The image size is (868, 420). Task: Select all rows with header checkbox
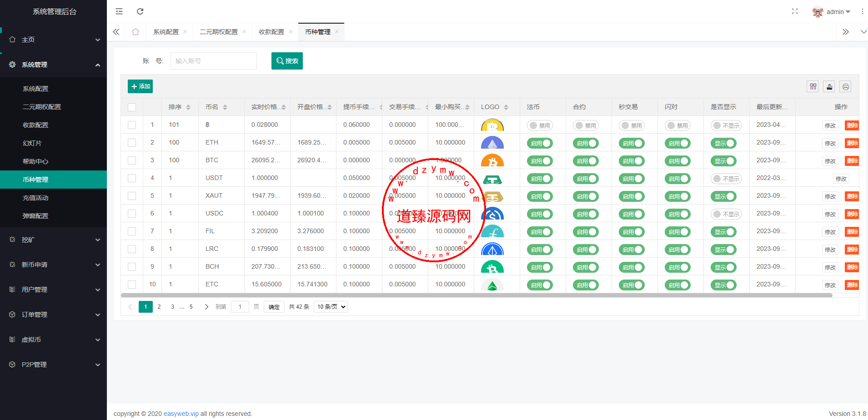pos(132,107)
